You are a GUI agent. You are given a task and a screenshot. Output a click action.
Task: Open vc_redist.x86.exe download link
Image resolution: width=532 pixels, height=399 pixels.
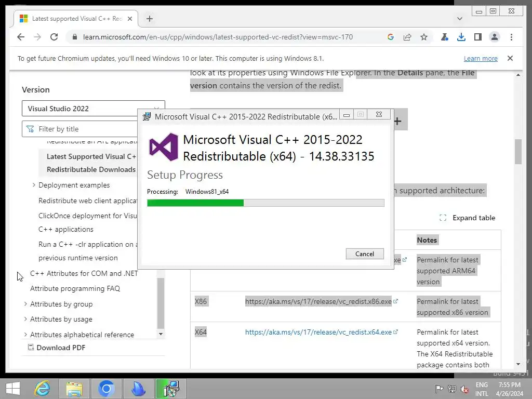318,301
